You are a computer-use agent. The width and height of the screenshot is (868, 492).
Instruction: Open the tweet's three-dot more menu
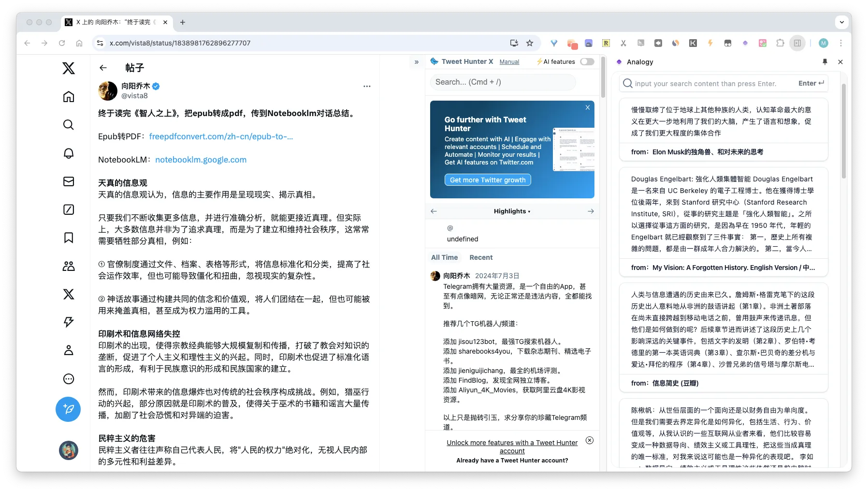367,86
